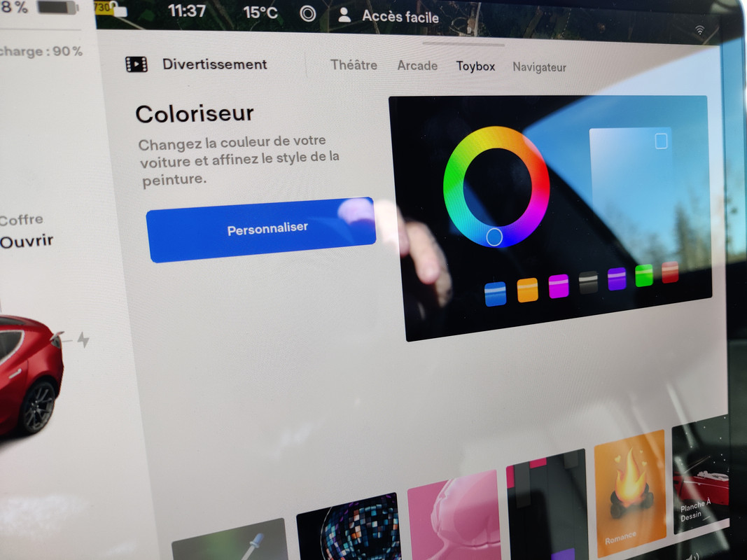This screenshot has width=747, height=560.
Task: Tap the profile person icon in status bar
Action: coord(344,15)
